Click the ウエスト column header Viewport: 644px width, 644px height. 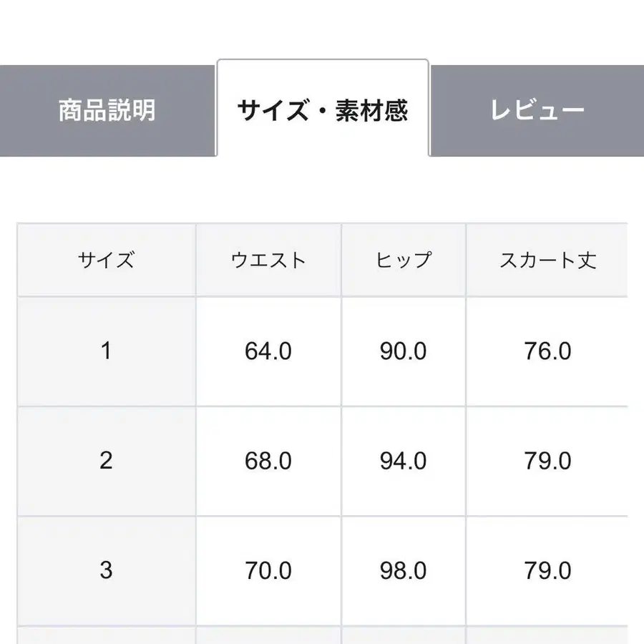[266, 260]
